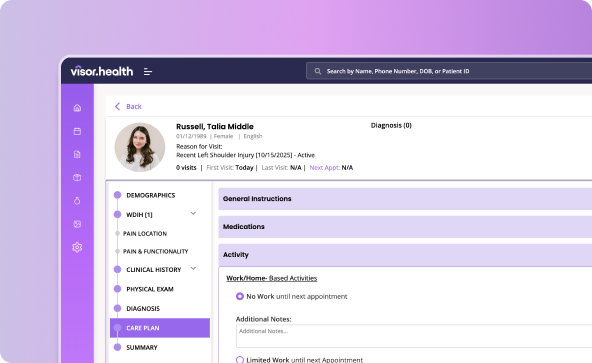Open the Home icon in sidebar
The image size is (592, 363).
tap(77, 108)
